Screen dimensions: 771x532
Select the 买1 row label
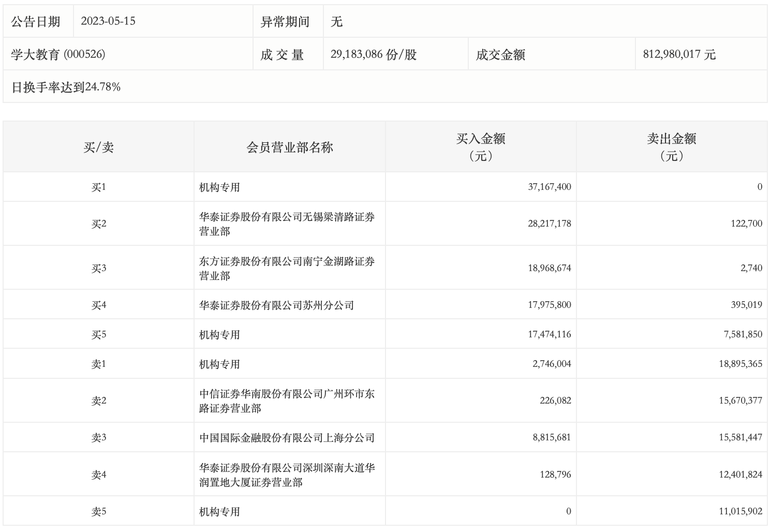tap(99, 187)
